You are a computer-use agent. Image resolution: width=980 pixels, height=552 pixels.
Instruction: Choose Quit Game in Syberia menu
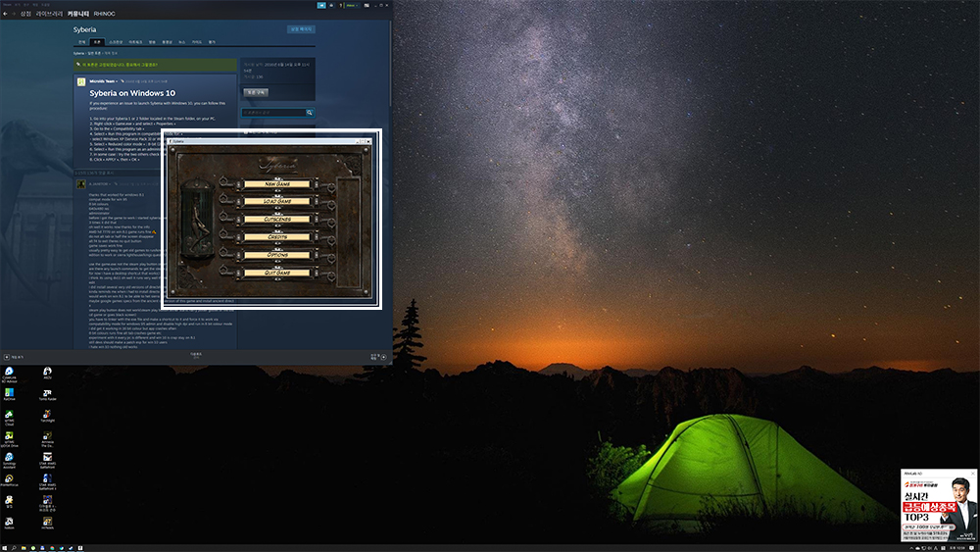[x=277, y=273]
